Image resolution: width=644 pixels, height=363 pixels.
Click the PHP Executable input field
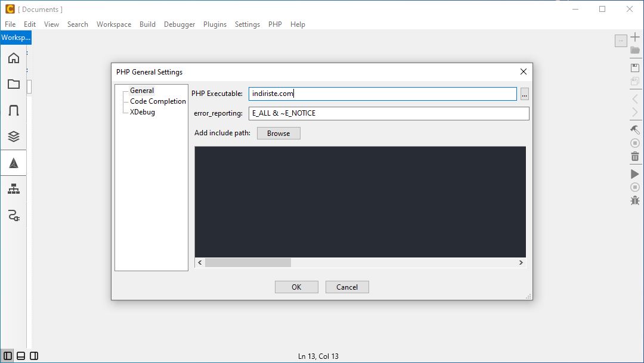[x=382, y=94]
